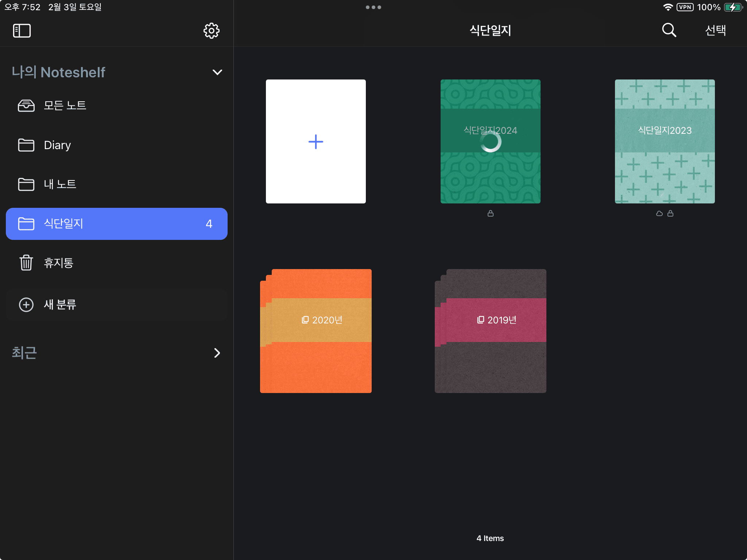Click the 모든 노트 inbox icon
747x560 pixels.
[26, 105]
